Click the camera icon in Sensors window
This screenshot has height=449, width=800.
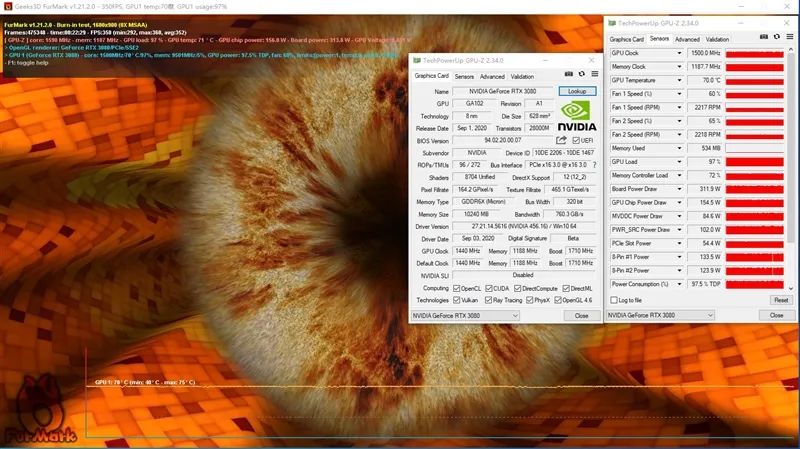click(764, 37)
